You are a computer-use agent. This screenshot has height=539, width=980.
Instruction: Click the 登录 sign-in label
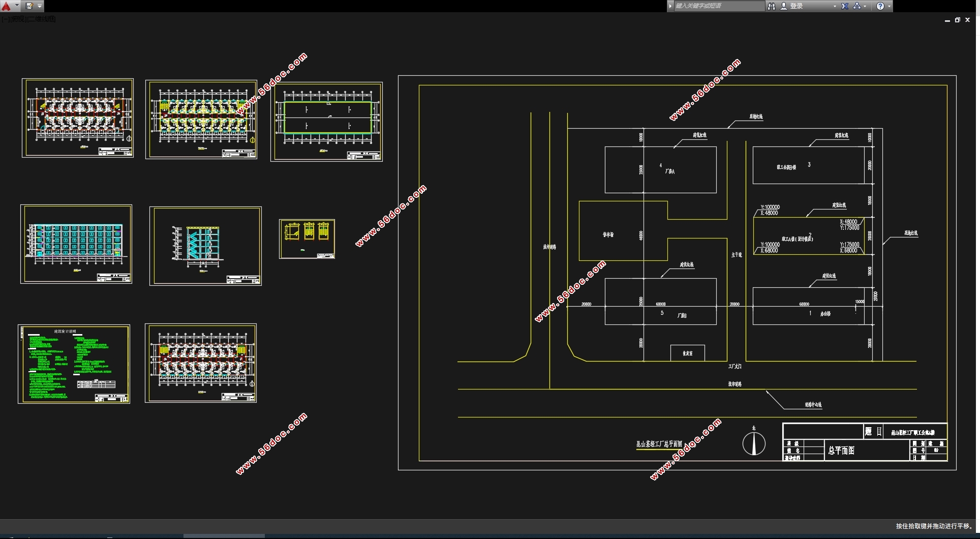point(797,6)
